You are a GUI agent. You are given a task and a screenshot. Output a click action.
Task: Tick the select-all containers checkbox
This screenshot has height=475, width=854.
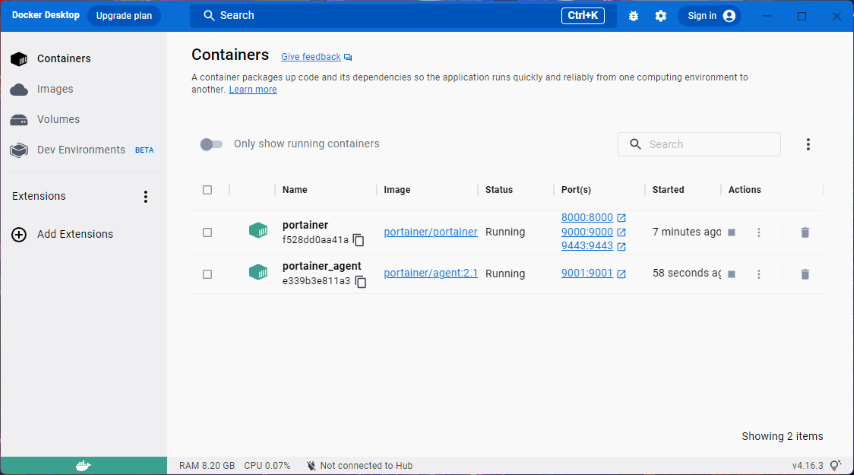point(208,190)
